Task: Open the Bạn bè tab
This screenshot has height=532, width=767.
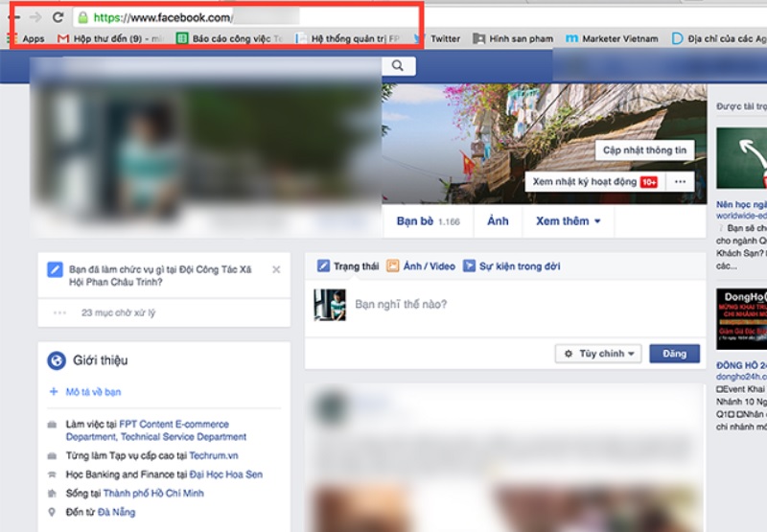Action: [428, 221]
